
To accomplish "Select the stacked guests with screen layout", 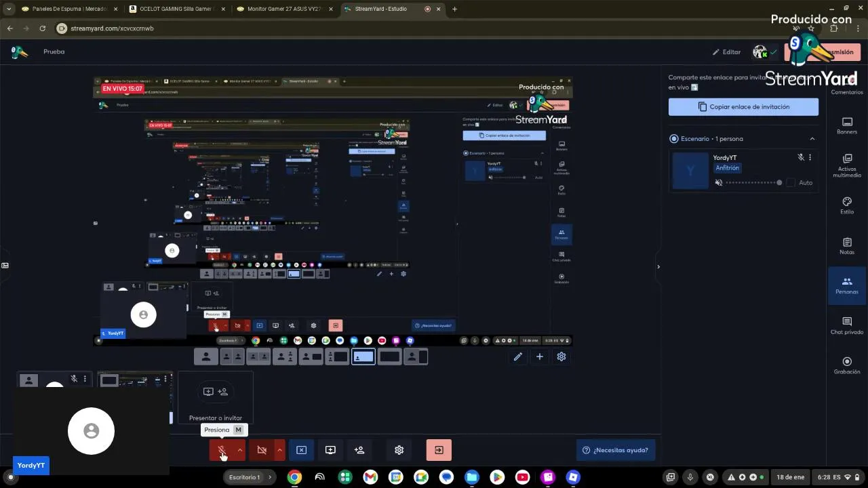I will click(x=337, y=357).
